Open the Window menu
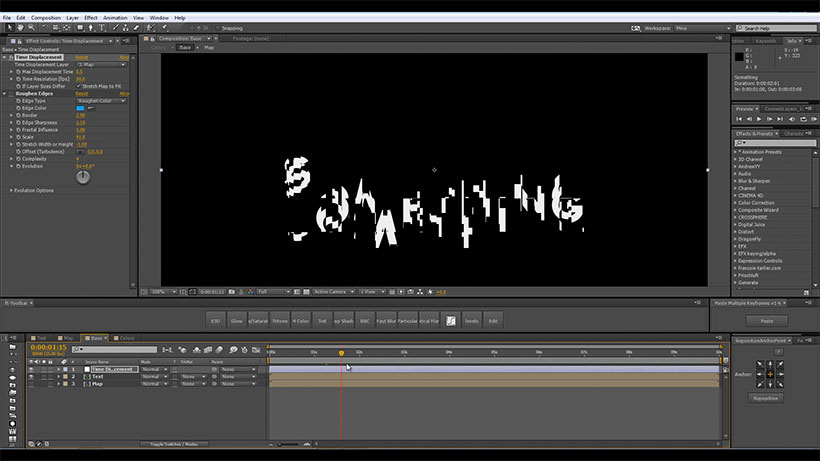 [159, 18]
